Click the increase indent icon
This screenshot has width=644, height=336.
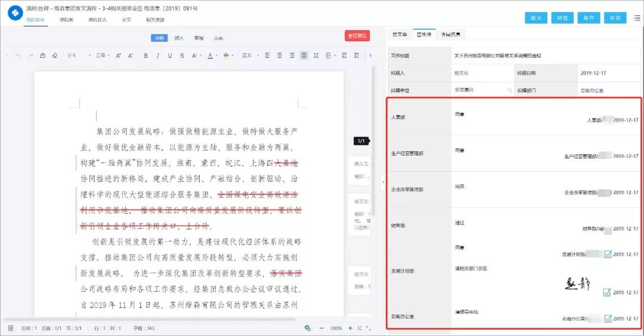(x=356, y=55)
